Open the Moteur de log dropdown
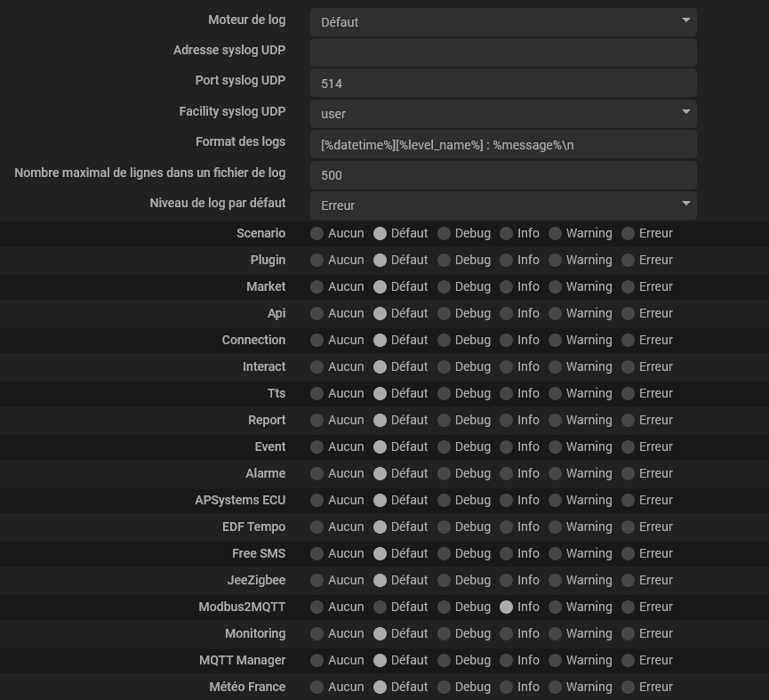The width and height of the screenshot is (769, 700). coord(503,22)
